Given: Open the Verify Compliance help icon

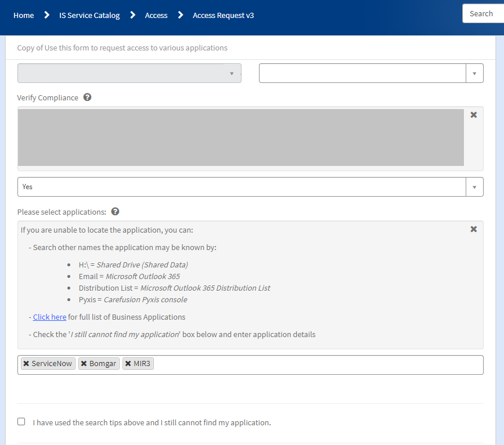Looking at the screenshot, I should point(87,97).
